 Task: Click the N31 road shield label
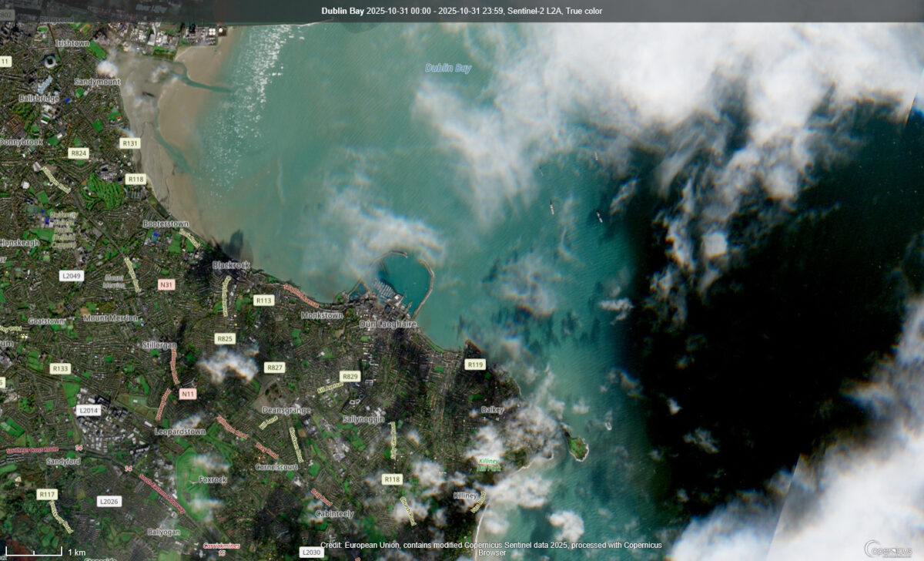[166, 284]
